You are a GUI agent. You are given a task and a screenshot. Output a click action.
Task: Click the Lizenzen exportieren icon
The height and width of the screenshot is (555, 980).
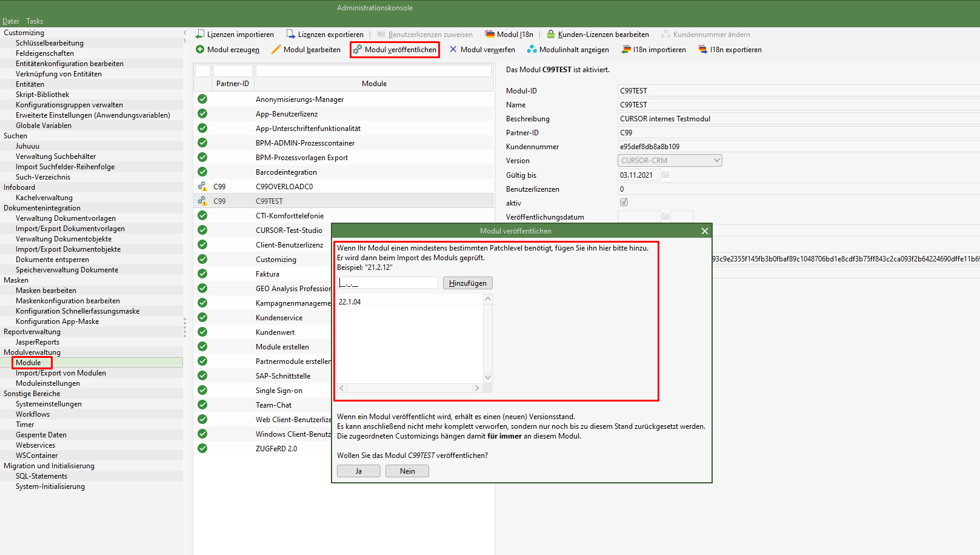pos(290,35)
